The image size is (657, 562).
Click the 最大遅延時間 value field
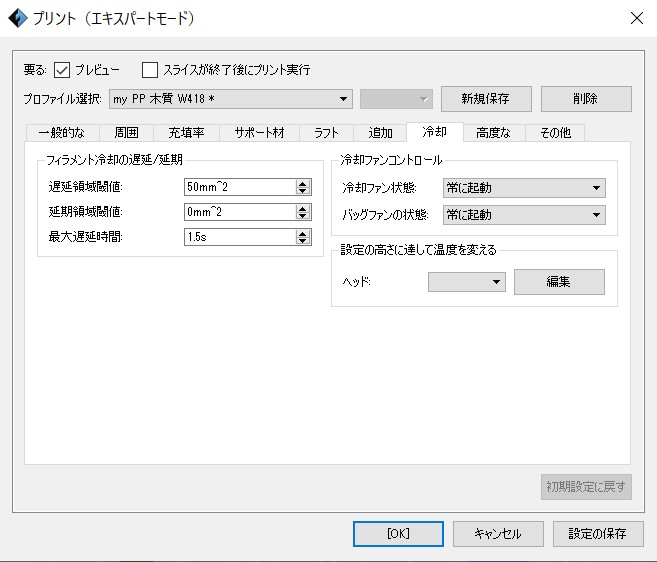[x=240, y=237]
